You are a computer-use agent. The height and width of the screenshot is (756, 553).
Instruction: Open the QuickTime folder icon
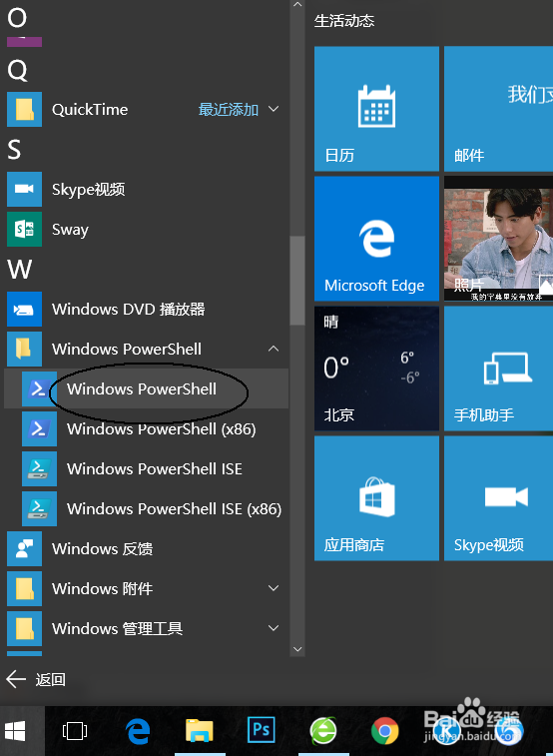tap(25, 110)
